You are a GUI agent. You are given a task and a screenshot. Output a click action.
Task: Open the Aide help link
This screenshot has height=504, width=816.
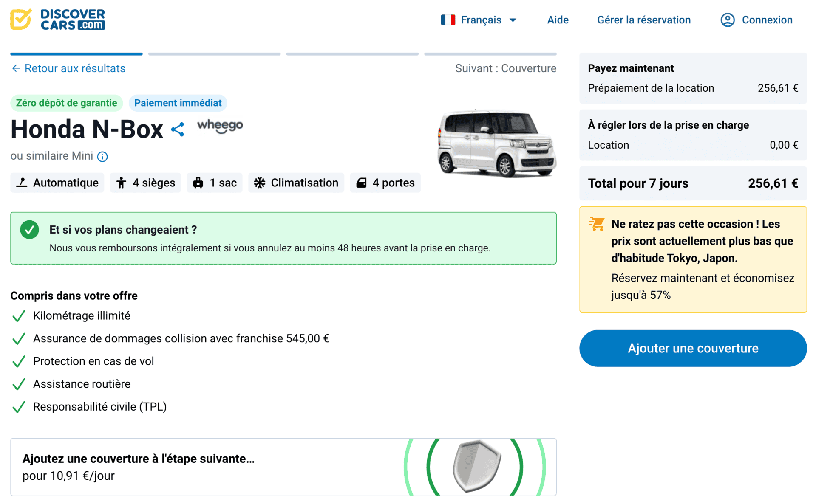coord(558,20)
